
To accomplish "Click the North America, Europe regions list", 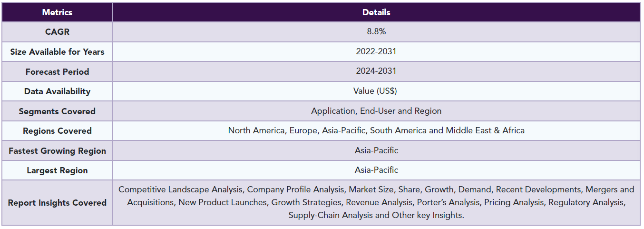I will coord(376,130).
